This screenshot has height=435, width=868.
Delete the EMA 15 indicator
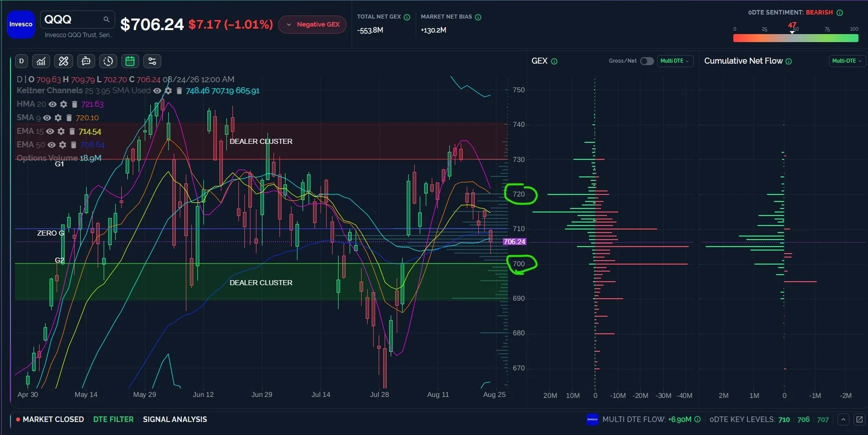(x=72, y=131)
